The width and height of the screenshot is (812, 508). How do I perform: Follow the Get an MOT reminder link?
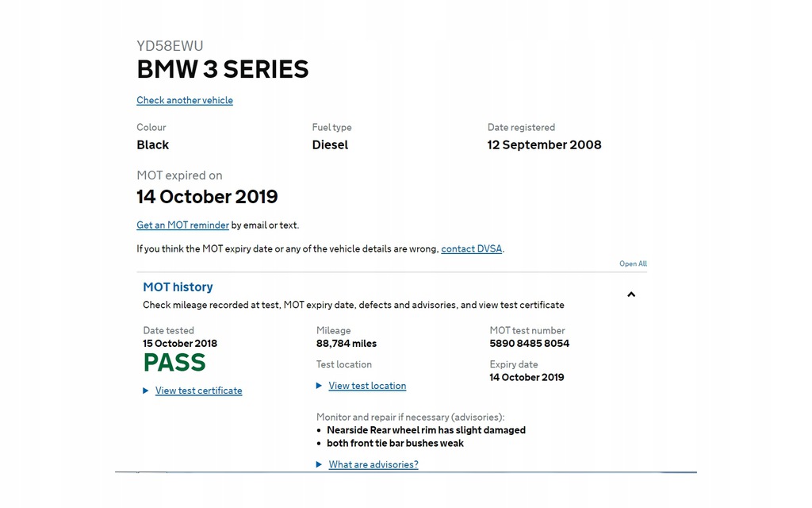coord(183,225)
